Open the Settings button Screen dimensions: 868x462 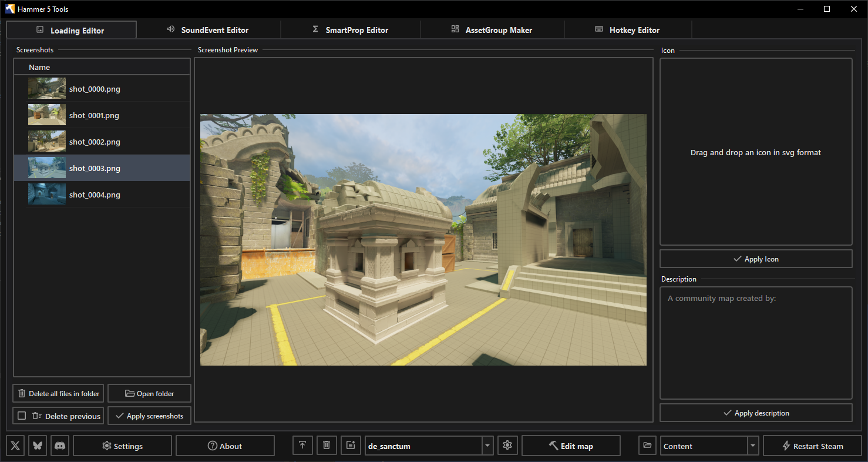(122, 446)
